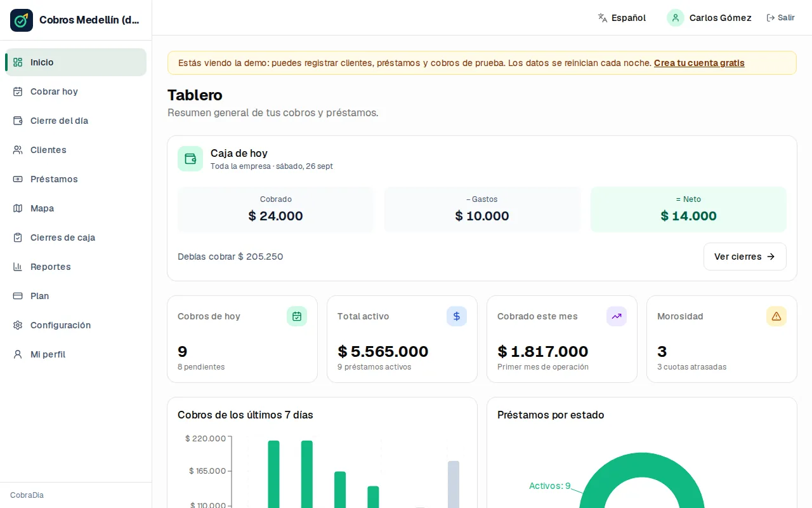Click the Neto amount $ 14.000
The height and width of the screenshot is (508, 812).
[689, 216]
